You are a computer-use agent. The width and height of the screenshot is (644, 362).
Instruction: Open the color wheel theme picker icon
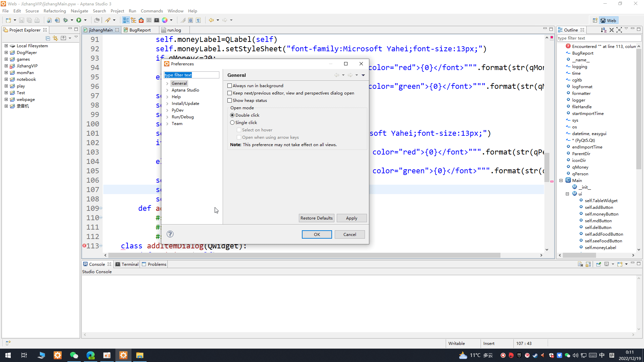tap(164, 20)
